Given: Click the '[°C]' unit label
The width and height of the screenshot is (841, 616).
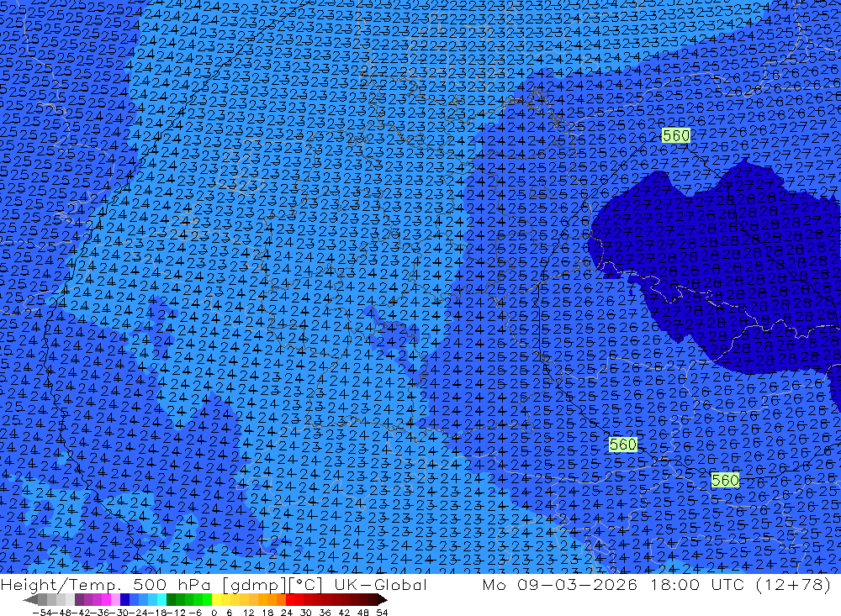Looking at the screenshot, I should pyautogui.click(x=305, y=585).
